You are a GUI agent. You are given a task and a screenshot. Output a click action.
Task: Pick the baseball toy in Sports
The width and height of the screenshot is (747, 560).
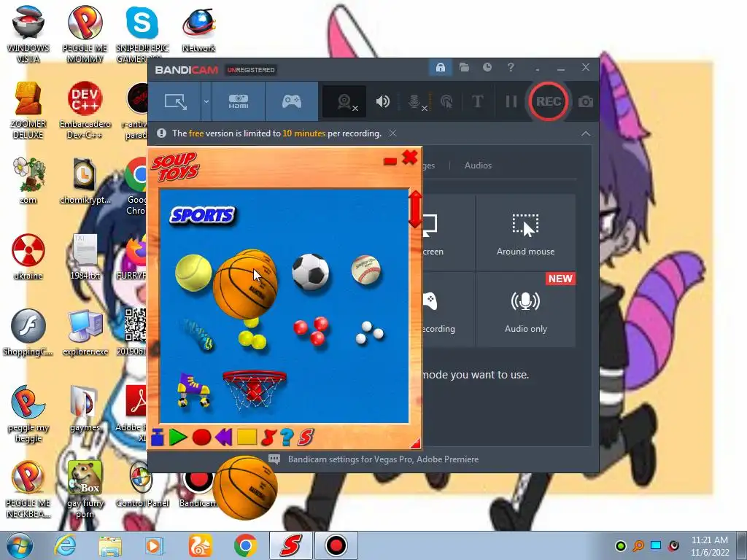(x=366, y=270)
